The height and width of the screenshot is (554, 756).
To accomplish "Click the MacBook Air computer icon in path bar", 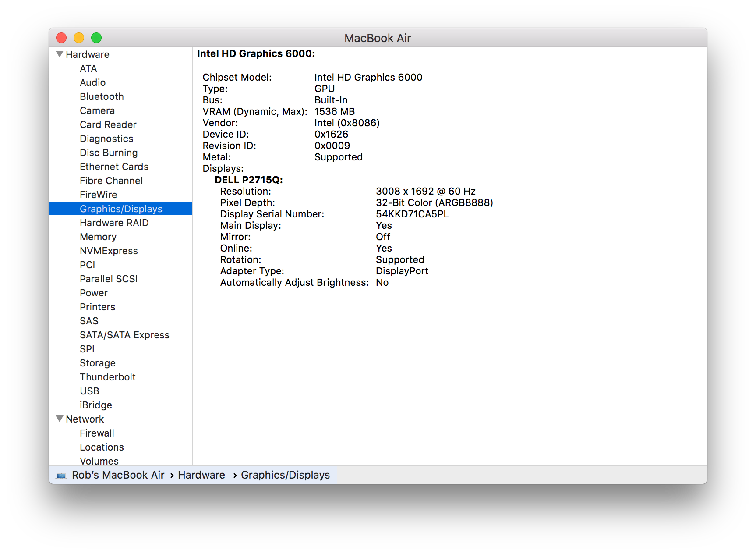I will coord(61,476).
